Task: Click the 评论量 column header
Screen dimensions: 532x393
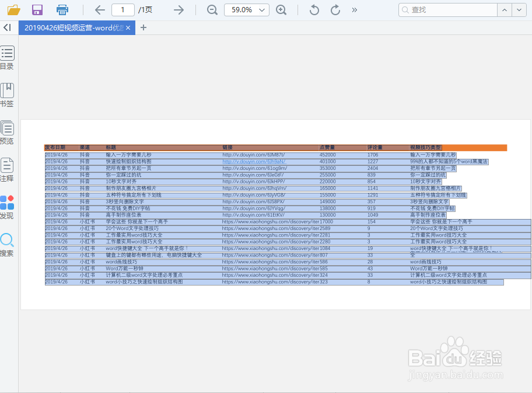Action: [x=375, y=147]
